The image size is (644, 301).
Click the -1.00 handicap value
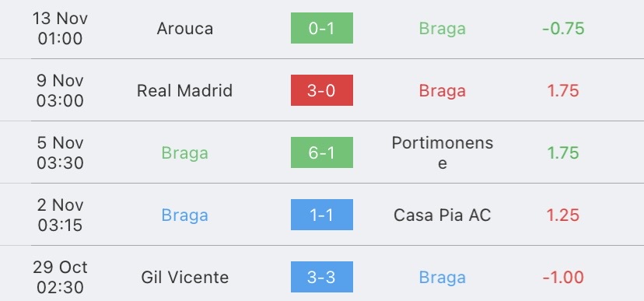(563, 277)
